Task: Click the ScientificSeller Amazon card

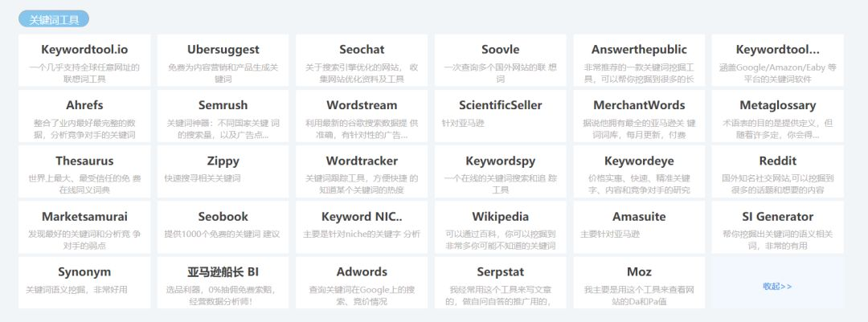Action: (501, 116)
